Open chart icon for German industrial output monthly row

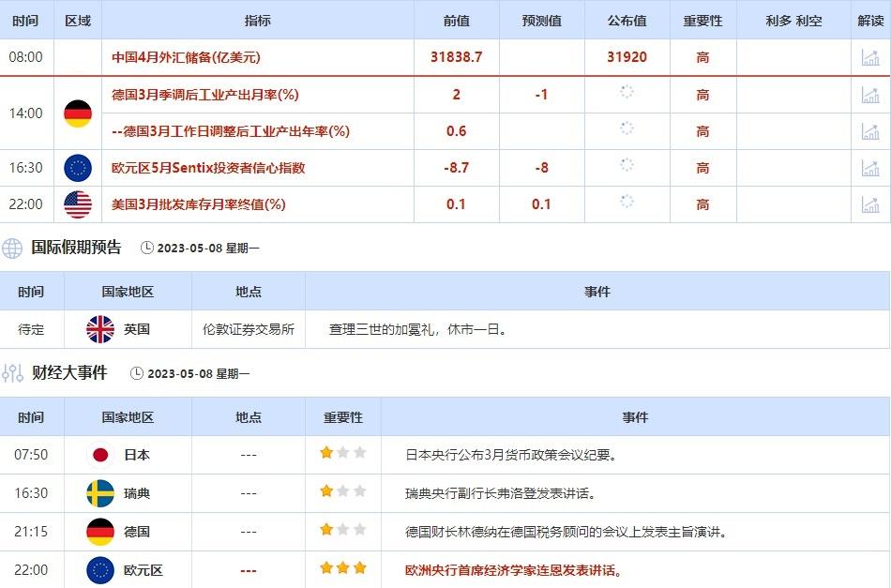coord(870,95)
